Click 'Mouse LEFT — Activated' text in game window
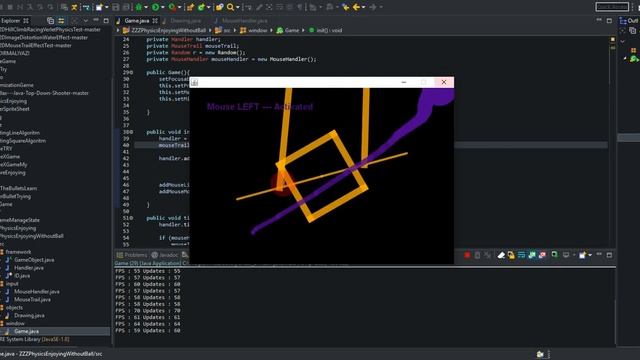The height and width of the screenshot is (360, 640). click(x=260, y=107)
